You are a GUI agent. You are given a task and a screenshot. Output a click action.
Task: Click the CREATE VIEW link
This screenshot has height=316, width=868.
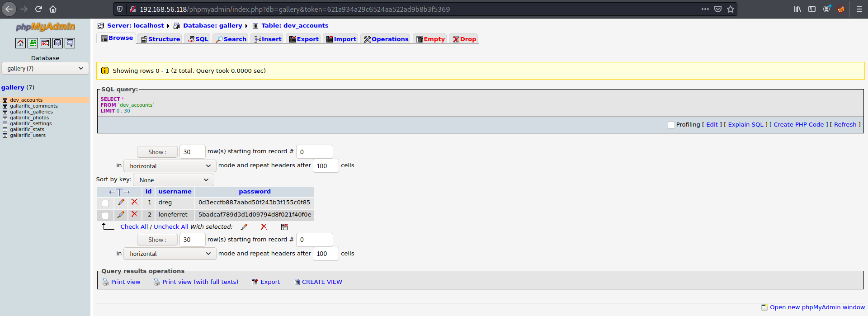(321, 282)
